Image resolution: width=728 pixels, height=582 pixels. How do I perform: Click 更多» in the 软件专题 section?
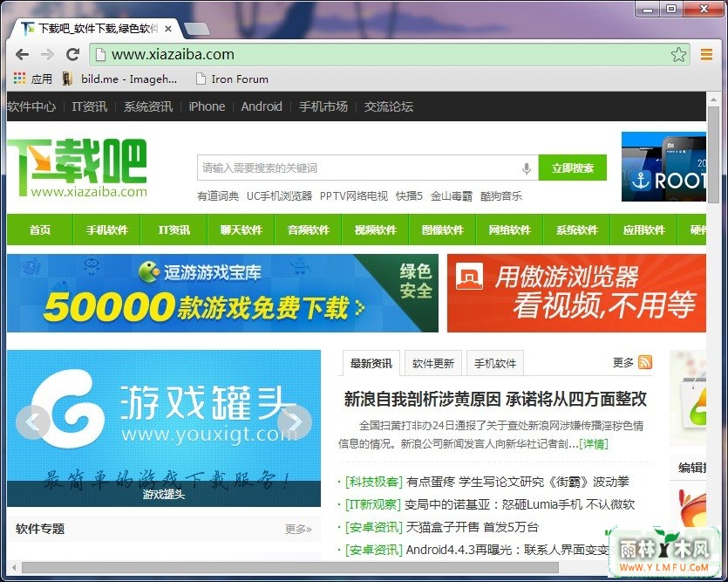[297, 529]
